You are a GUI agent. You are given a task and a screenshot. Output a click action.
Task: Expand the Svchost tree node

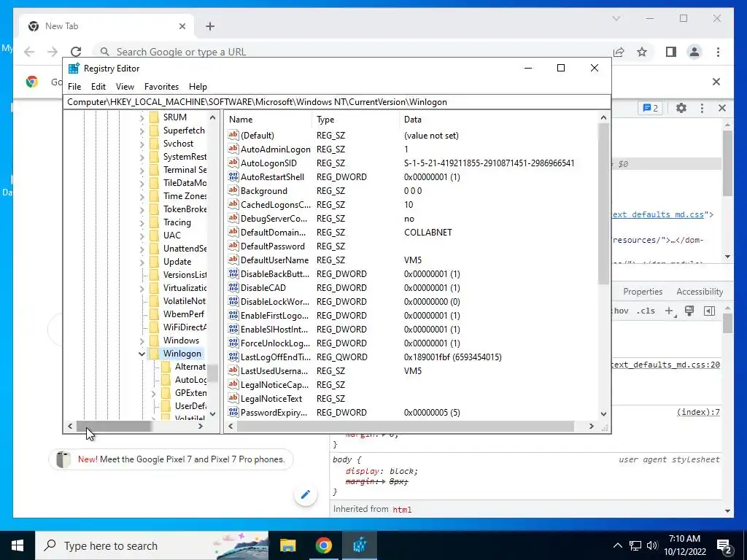click(x=142, y=144)
